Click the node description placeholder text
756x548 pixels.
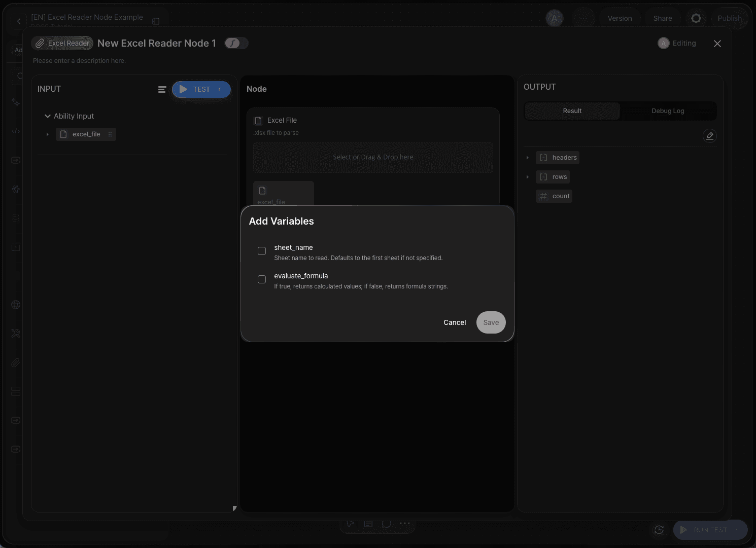click(79, 61)
